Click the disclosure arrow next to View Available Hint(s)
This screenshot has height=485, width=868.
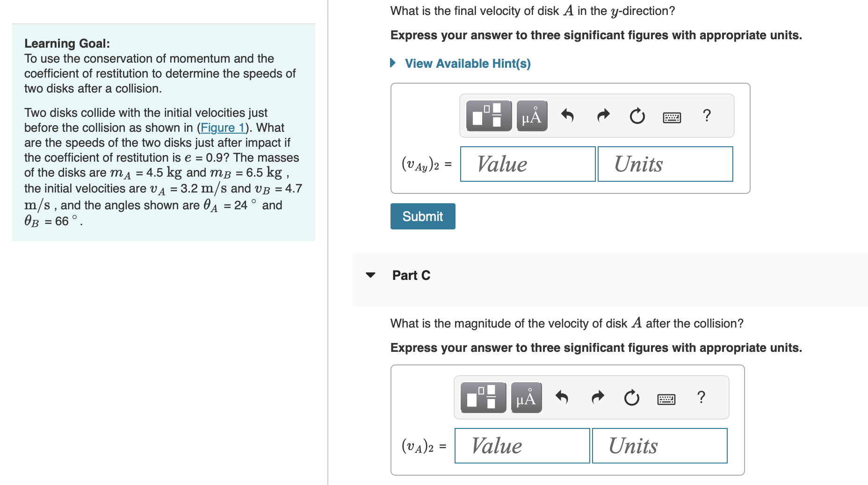click(x=392, y=63)
